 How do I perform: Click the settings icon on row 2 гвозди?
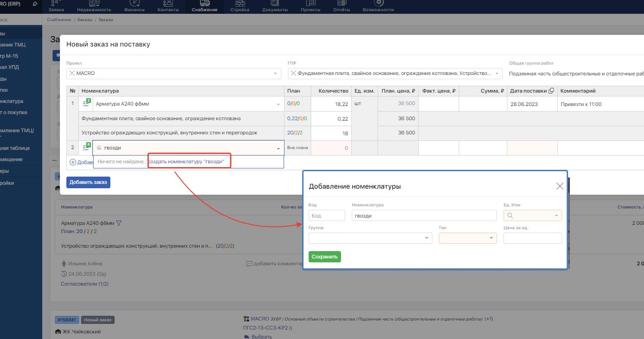86,148
